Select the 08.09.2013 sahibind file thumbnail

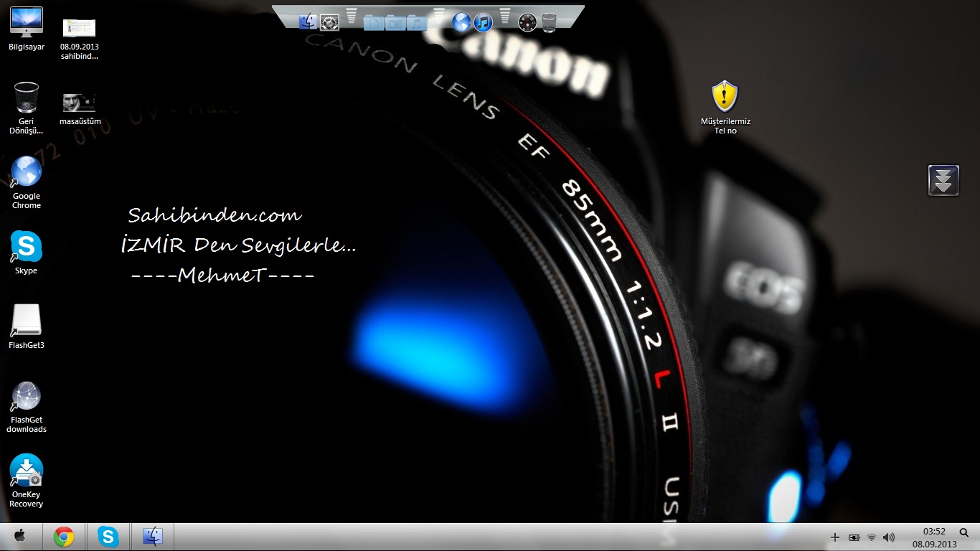tap(79, 39)
